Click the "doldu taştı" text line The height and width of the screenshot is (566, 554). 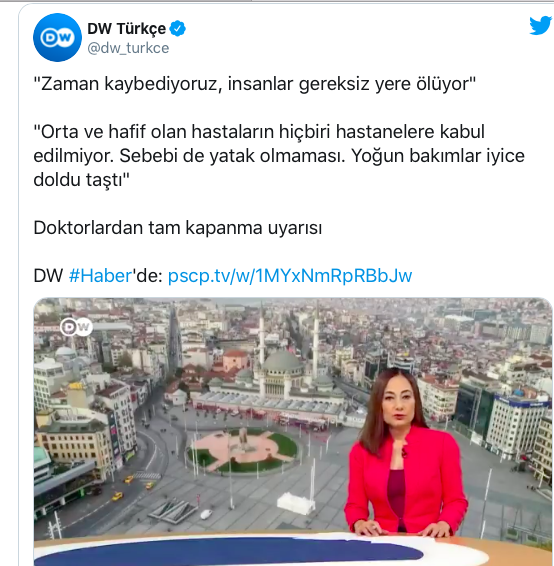(x=82, y=179)
